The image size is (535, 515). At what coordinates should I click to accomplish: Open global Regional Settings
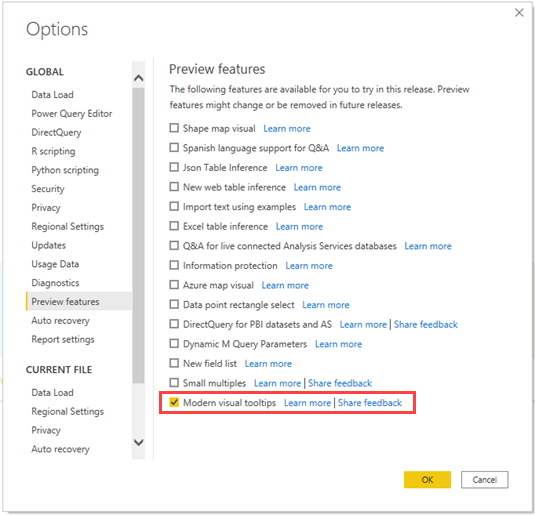[68, 226]
